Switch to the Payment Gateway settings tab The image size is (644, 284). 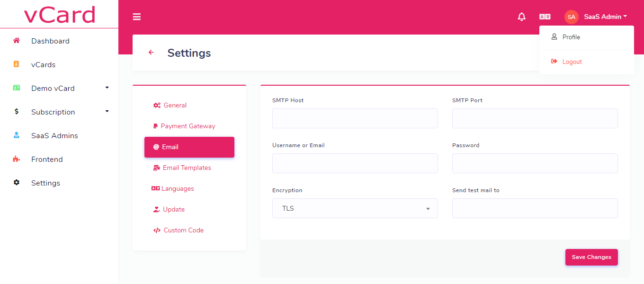click(x=188, y=126)
